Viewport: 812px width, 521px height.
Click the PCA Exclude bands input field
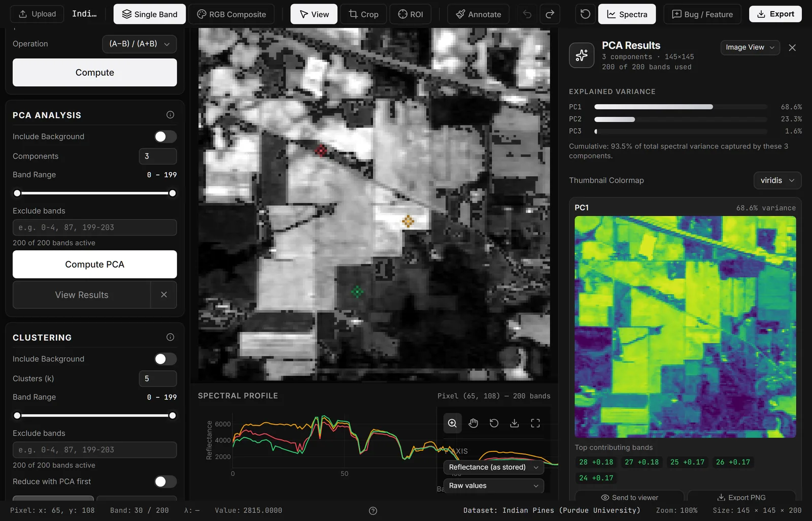pos(95,227)
